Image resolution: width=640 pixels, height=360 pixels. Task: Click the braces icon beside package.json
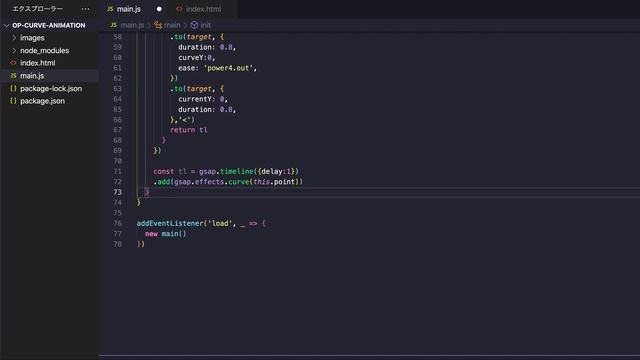(x=13, y=101)
